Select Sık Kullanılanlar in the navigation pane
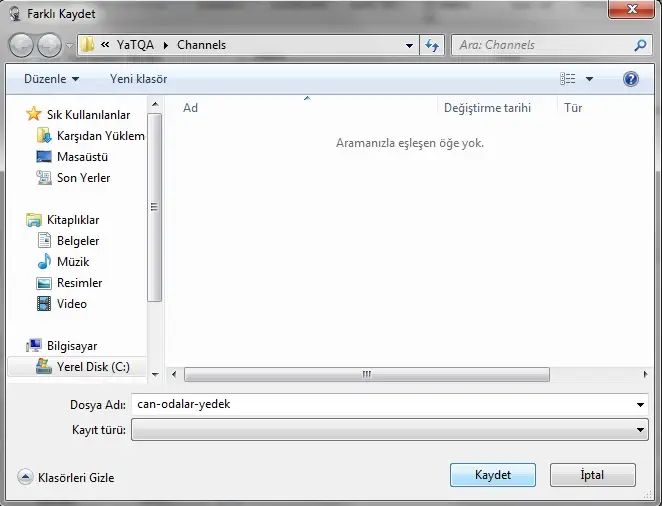Viewport: 662px width, 506px height. point(88,115)
